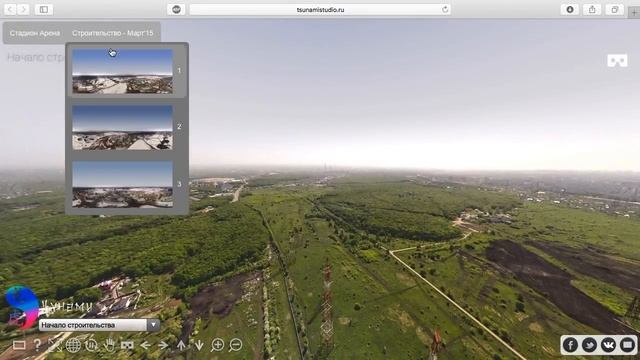Image resolution: width=640 pixels, height=360 pixels.
Task: Open the help question mark icon
Action: [x=37, y=345]
